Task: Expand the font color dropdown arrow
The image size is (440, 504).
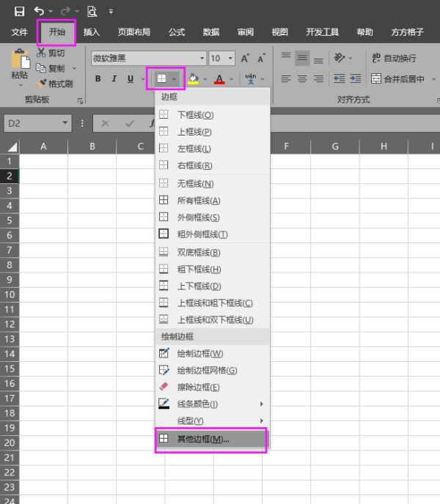Action: click(x=232, y=79)
